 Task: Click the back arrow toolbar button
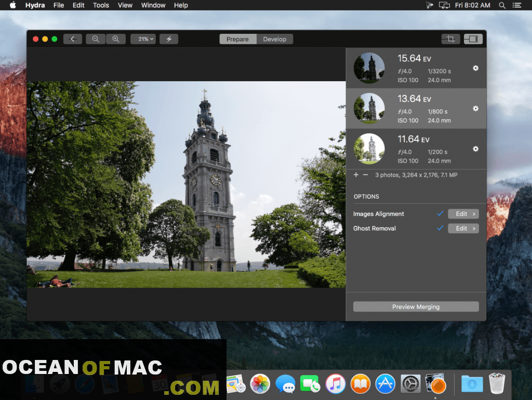click(x=73, y=39)
